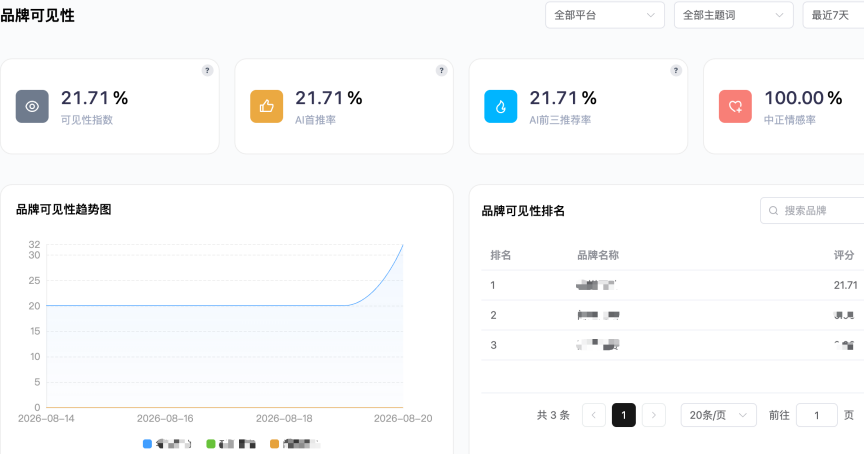Viewport: 864px width, 454px height.
Task: Click the 2026-08-14 axis label
Action: coord(46,419)
